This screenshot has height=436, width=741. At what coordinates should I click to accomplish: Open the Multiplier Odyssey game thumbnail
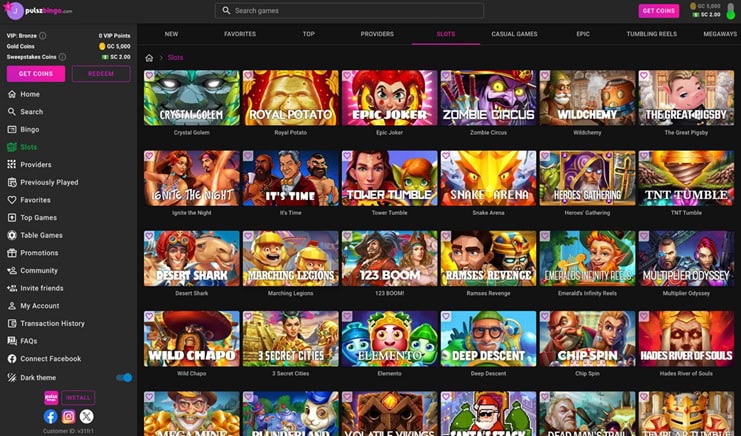[x=686, y=258]
